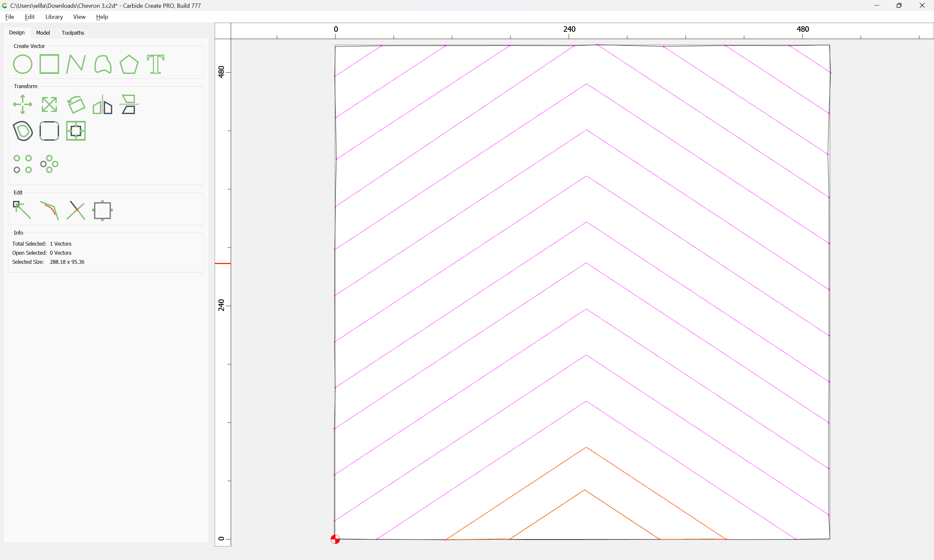The height and width of the screenshot is (560, 934).
Task: Click the 'Total Selected: 1 Vectors' text
Action: 42,244
